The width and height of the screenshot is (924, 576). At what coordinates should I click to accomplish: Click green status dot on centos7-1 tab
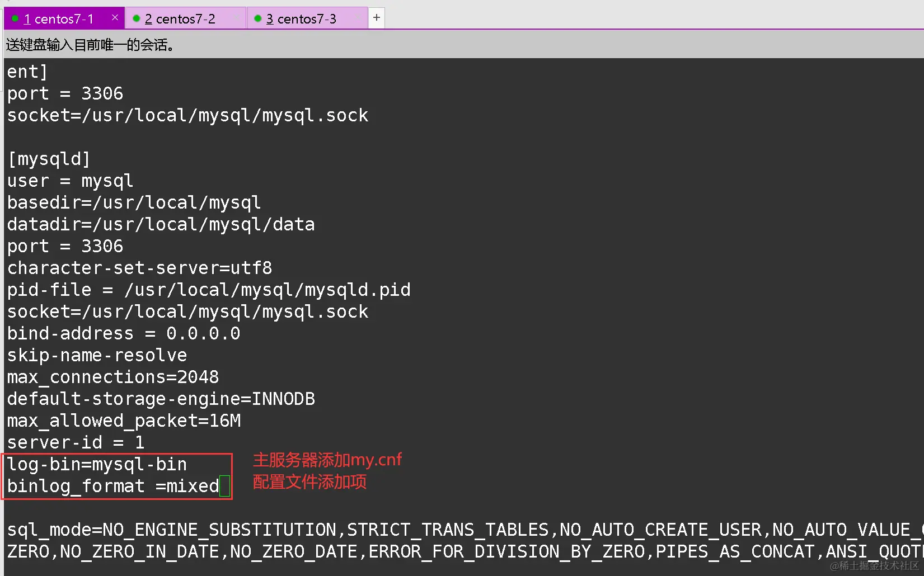(15, 18)
